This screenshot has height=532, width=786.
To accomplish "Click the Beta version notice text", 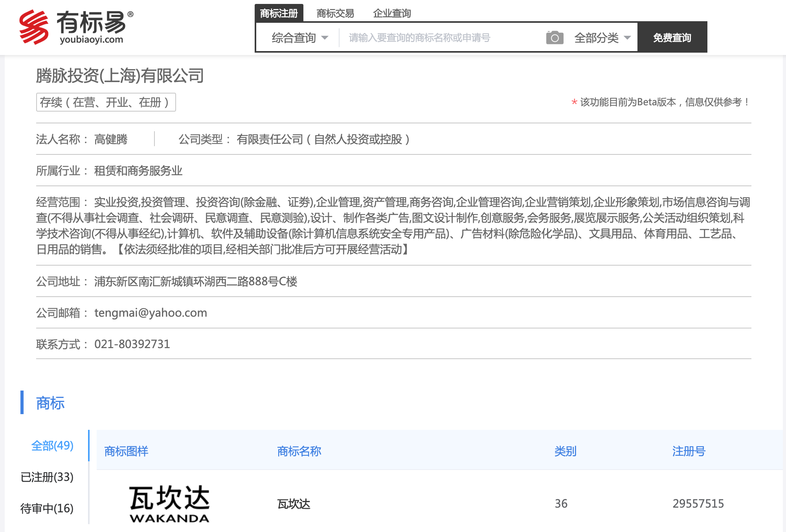I will tap(661, 102).
